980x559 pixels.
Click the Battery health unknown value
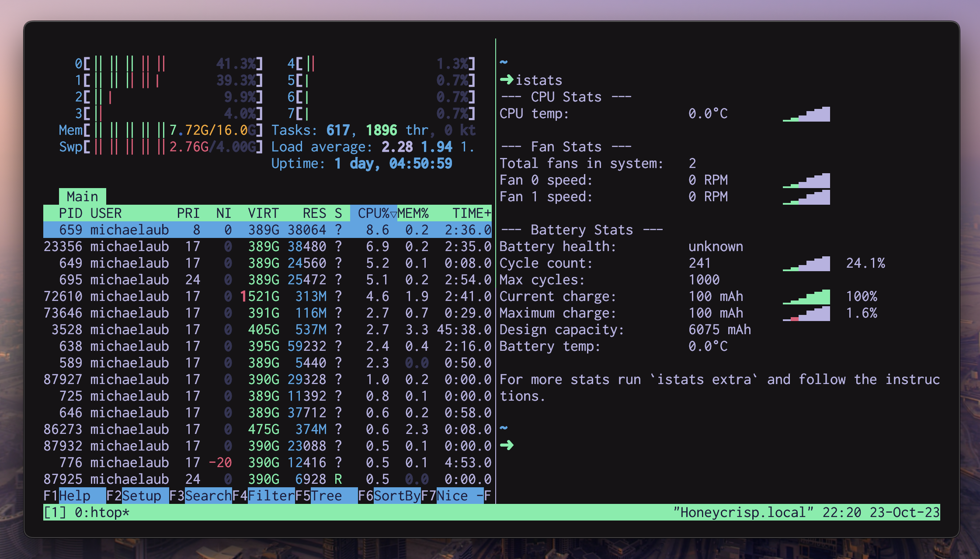point(716,246)
